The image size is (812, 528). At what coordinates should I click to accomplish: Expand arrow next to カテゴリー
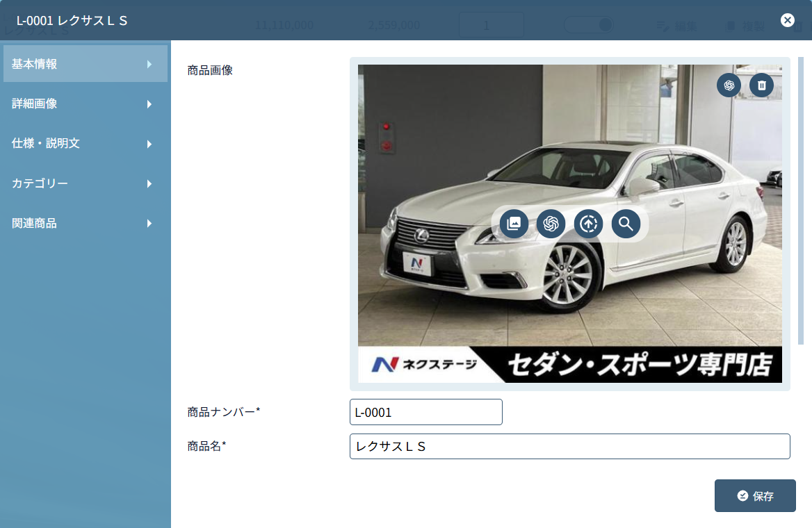click(x=149, y=184)
